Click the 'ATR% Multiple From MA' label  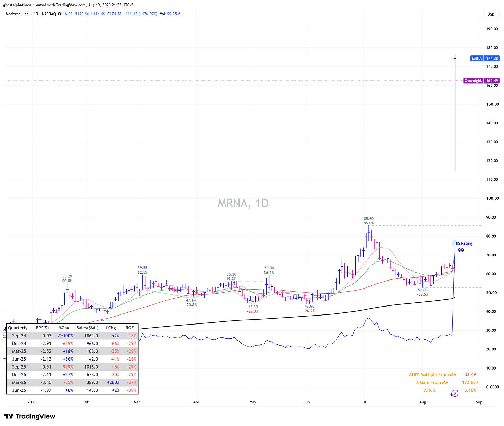[x=432, y=375]
